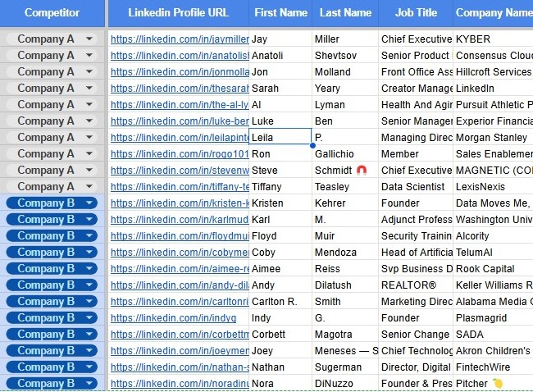This screenshot has width=533, height=392.
Task: Open the Company B dropdown in Corbett Magotra's row
Action: [x=89, y=335]
